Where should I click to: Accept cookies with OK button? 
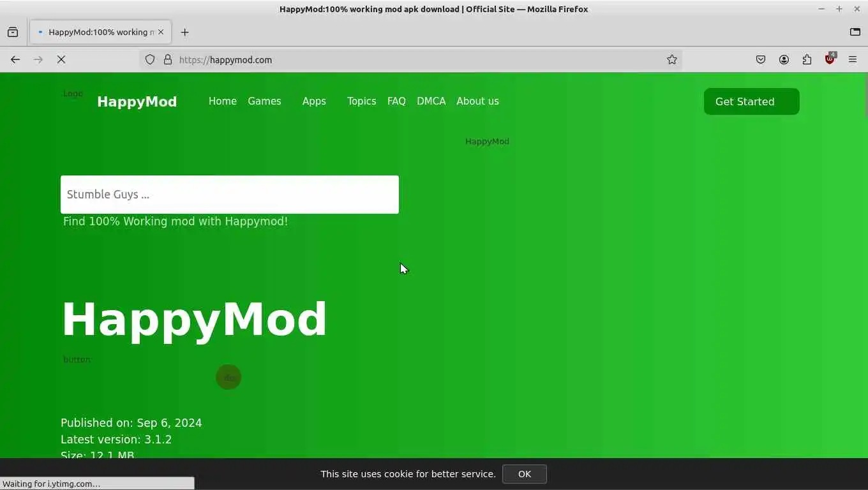pyautogui.click(x=524, y=474)
